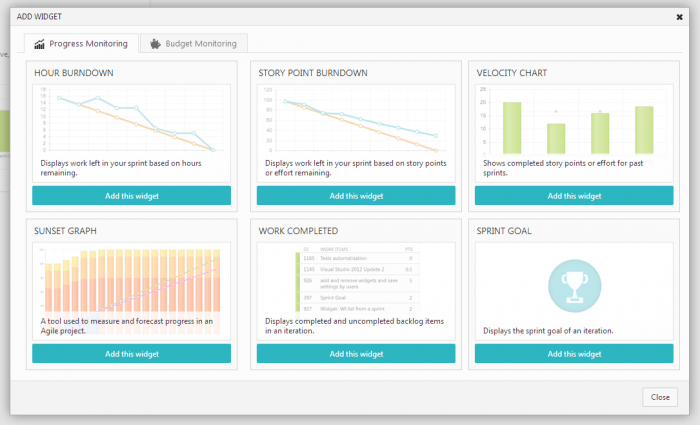
Task: Click the Story Point Burndown chart preview
Action: [x=355, y=120]
